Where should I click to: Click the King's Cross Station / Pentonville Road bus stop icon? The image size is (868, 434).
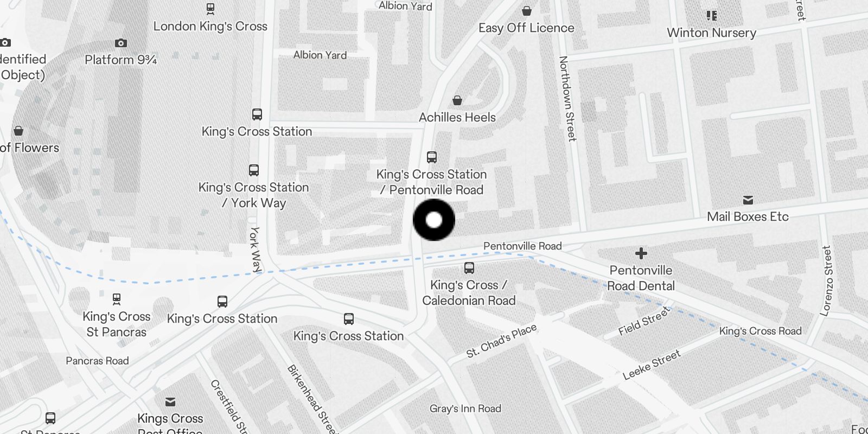[432, 157]
